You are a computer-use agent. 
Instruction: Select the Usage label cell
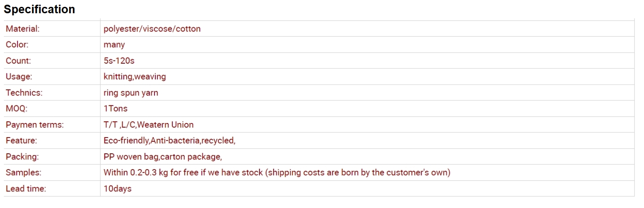coord(52,77)
